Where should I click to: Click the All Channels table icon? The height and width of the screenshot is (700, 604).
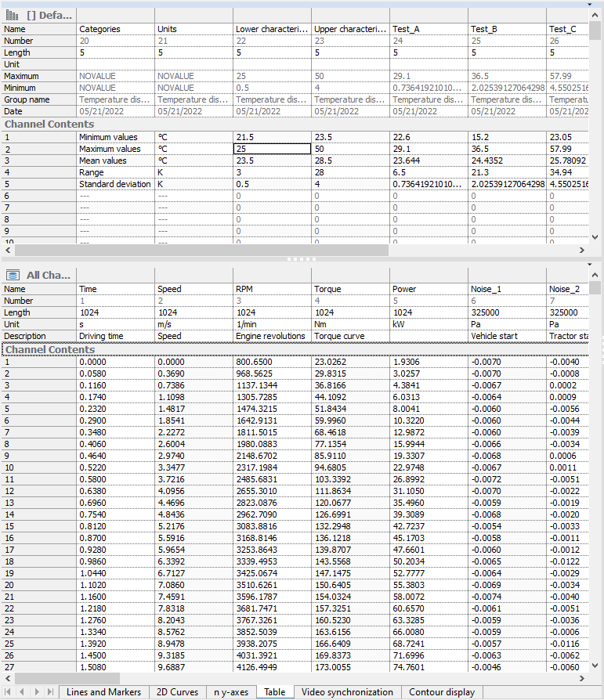[13, 275]
